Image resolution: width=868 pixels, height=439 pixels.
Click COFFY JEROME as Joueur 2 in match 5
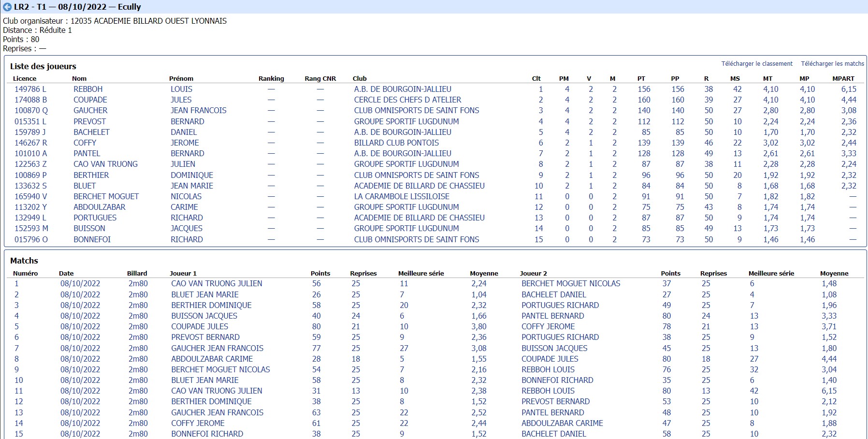click(x=548, y=326)
